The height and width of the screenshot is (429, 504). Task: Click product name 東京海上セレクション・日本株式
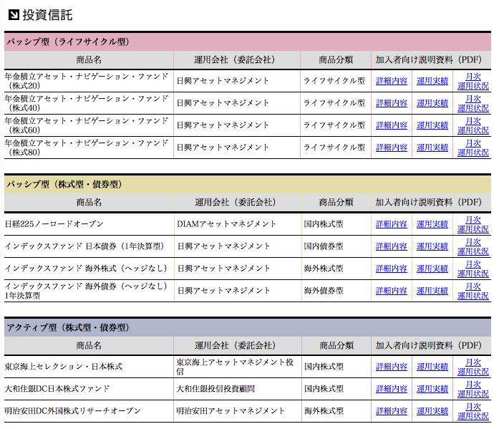tap(64, 367)
